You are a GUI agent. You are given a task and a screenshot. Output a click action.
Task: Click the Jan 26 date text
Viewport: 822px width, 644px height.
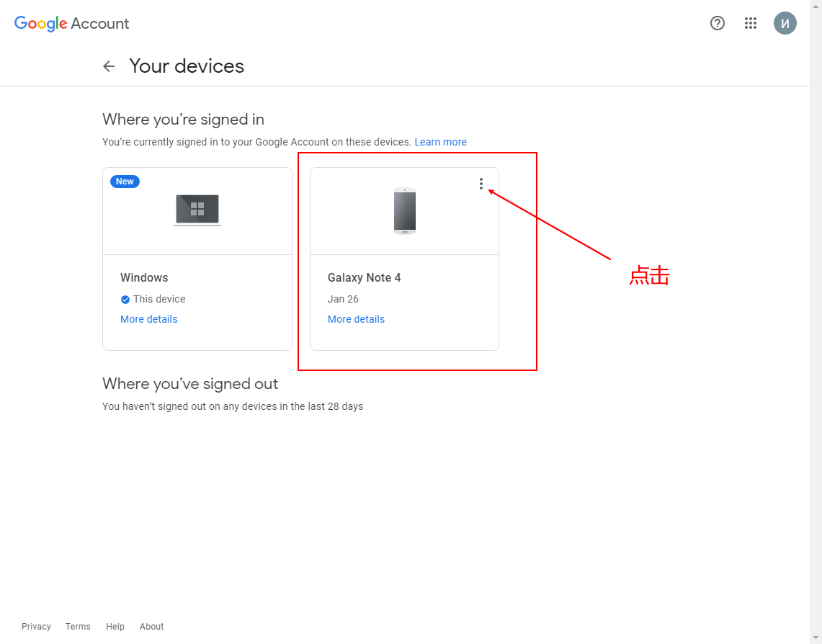343,299
